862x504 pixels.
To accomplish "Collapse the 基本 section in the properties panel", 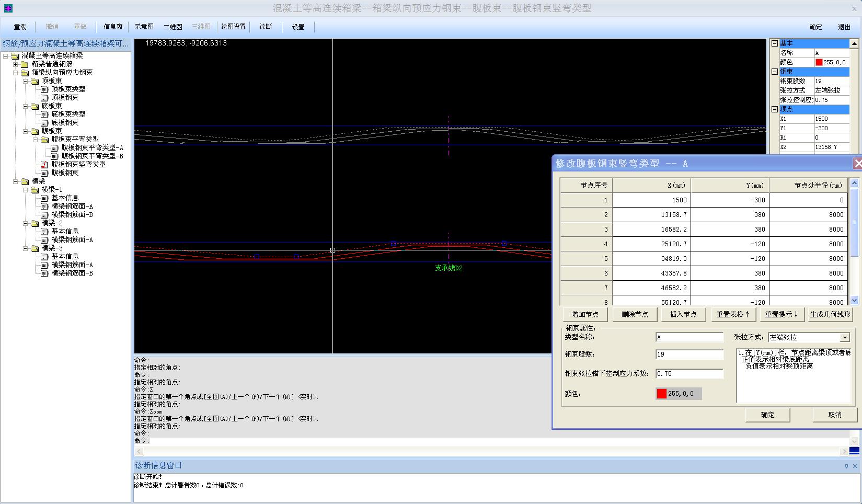I will click(775, 43).
